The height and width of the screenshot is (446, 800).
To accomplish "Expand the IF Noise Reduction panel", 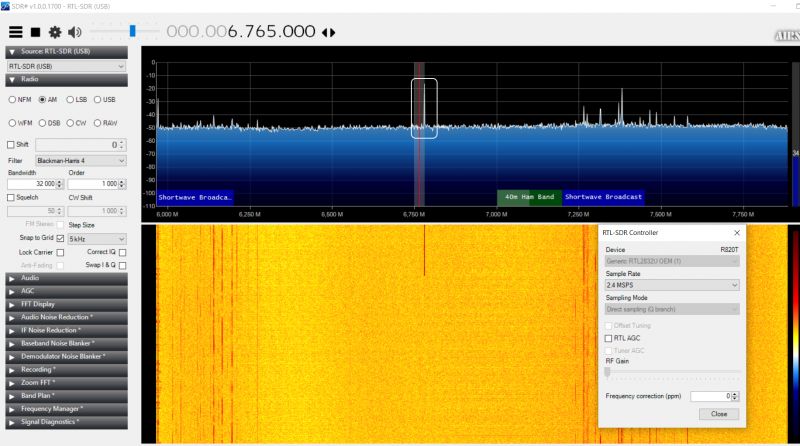I will pos(66,331).
